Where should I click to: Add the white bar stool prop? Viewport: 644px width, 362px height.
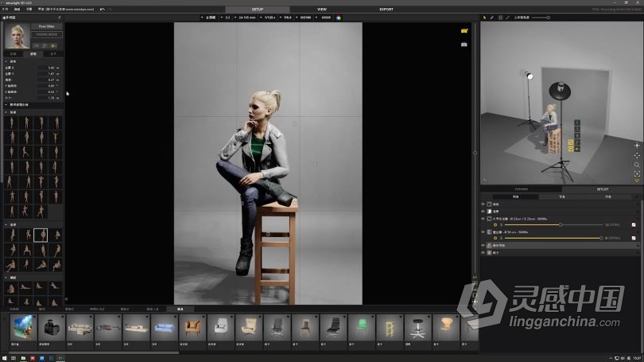tap(417, 328)
